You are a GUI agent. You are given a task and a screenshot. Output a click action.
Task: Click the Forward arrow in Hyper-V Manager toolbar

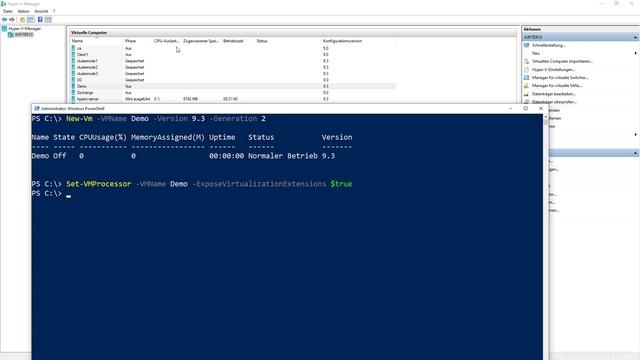[x=12, y=20]
